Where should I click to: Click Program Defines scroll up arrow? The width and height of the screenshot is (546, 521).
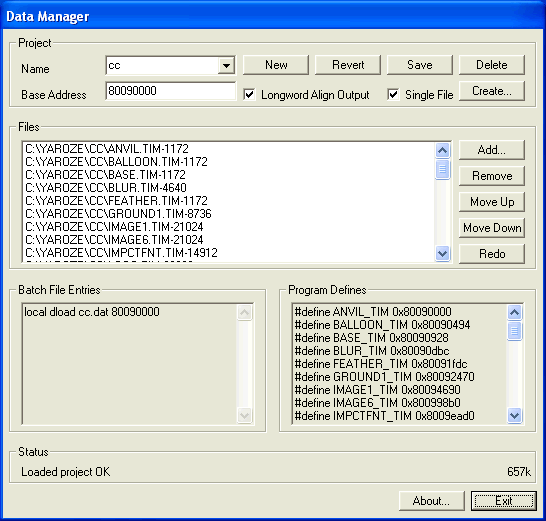click(x=514, y=312)
